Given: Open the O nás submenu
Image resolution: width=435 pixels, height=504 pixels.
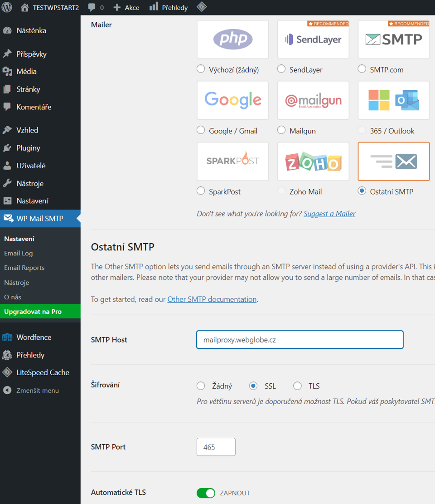Looking at the screenshot, I should pyautogui.click(x=13, y=297).
